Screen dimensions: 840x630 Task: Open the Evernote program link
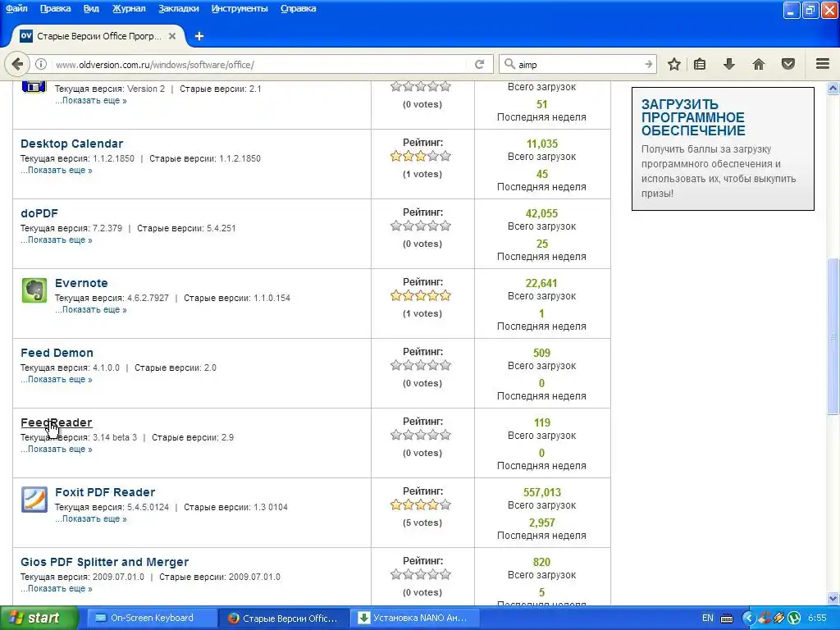tap(81, 283)
